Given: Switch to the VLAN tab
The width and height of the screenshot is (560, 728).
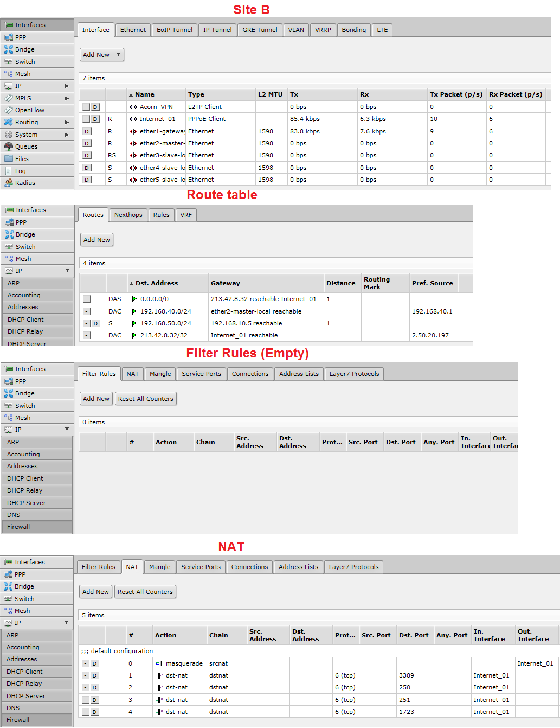Looking at the screenshot, I should (296, 30).
